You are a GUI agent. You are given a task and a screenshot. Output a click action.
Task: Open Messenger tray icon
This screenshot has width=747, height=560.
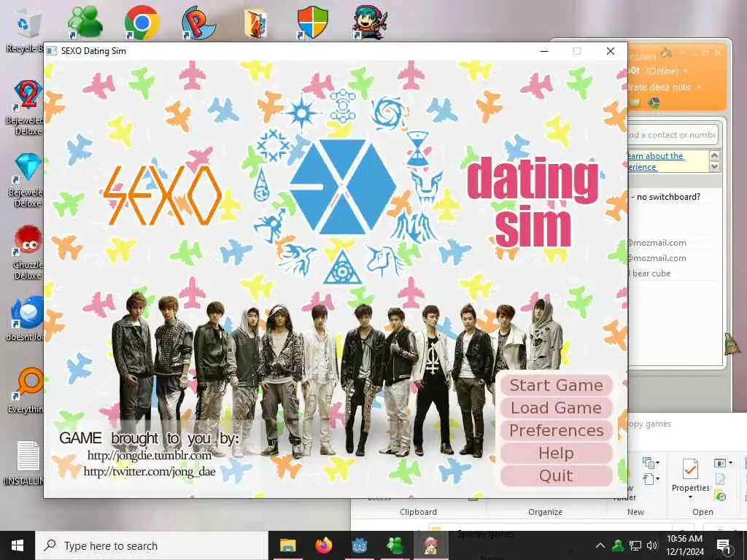click(618, 545)
